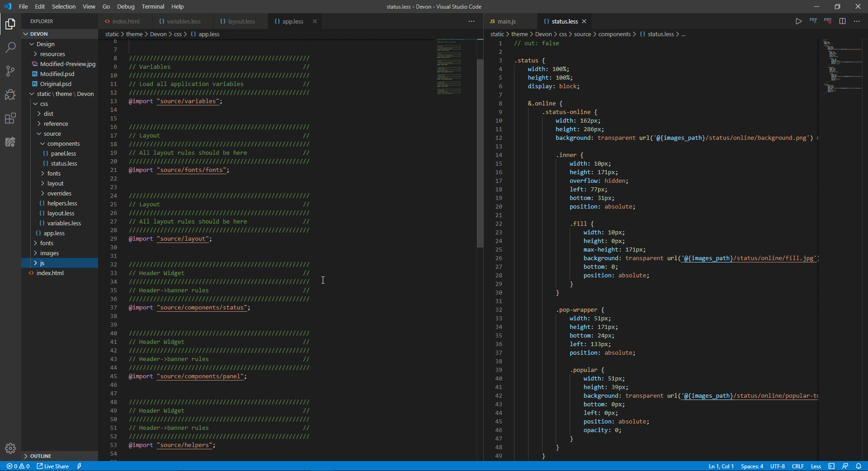This screenshot has width=868, height=471.
Task: Open Source Control view in activity bar
Action: pyautogui.click(x=10, y=71)
